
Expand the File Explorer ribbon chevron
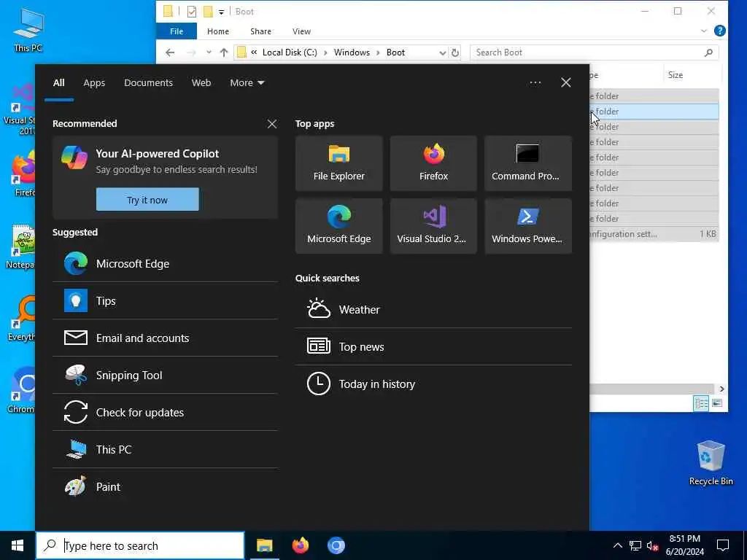[x=704, y=31]
